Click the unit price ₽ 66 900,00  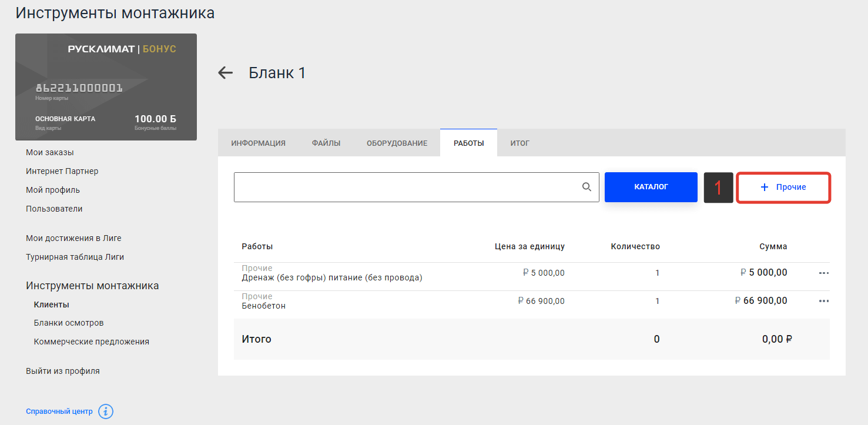(541, 301)
